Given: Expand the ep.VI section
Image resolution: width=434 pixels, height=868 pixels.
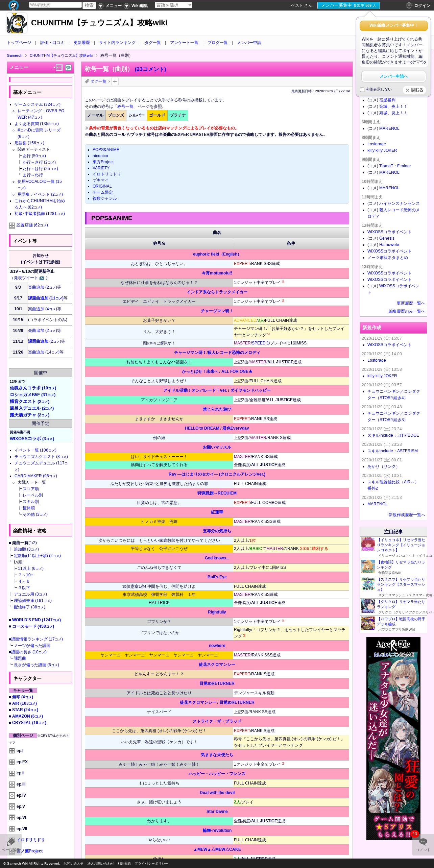Looking at the screenshot, I should click(12, 818).
